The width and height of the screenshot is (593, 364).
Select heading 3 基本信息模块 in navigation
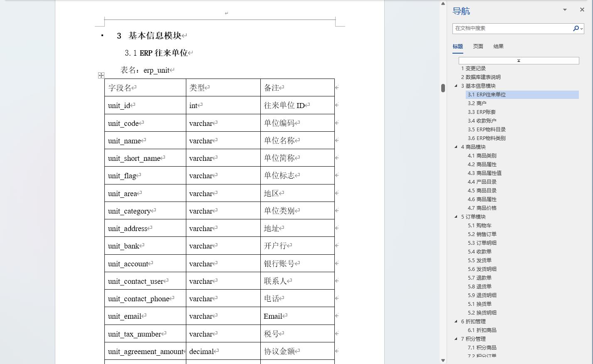[478, 86]
